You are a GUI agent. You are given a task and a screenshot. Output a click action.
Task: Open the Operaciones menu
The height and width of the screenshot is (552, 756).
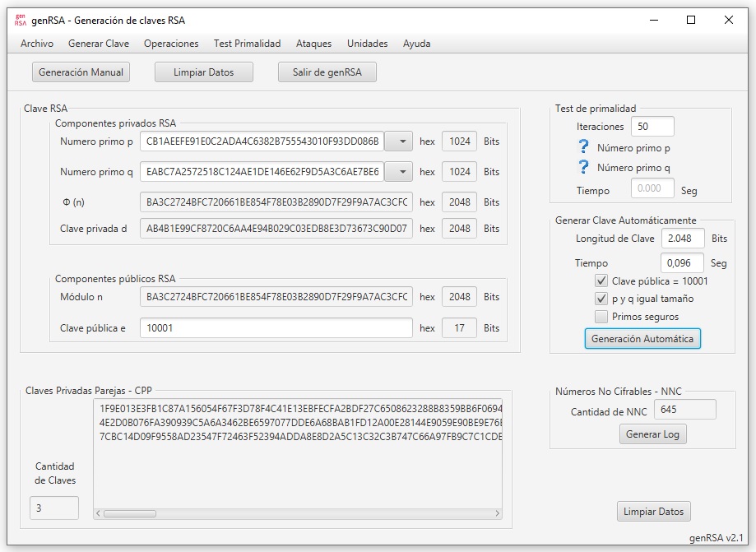pyautogui.click(x=171, y=44)
